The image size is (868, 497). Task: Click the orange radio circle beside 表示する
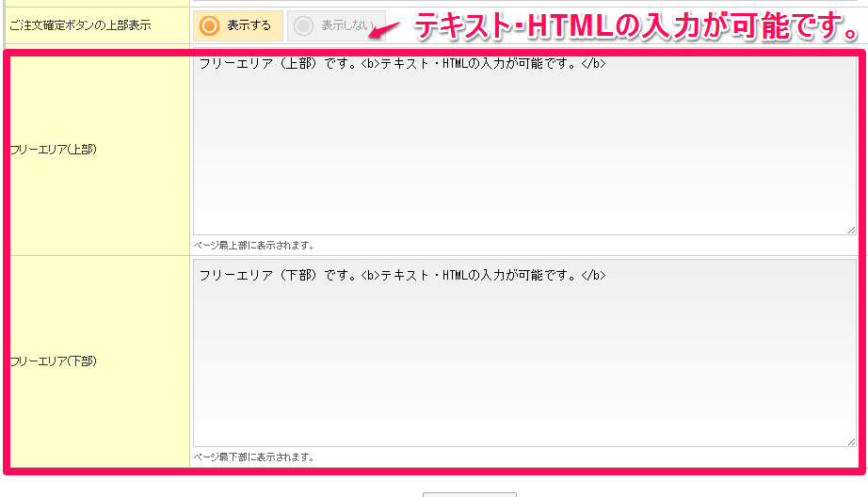click(x=211, y=26)
